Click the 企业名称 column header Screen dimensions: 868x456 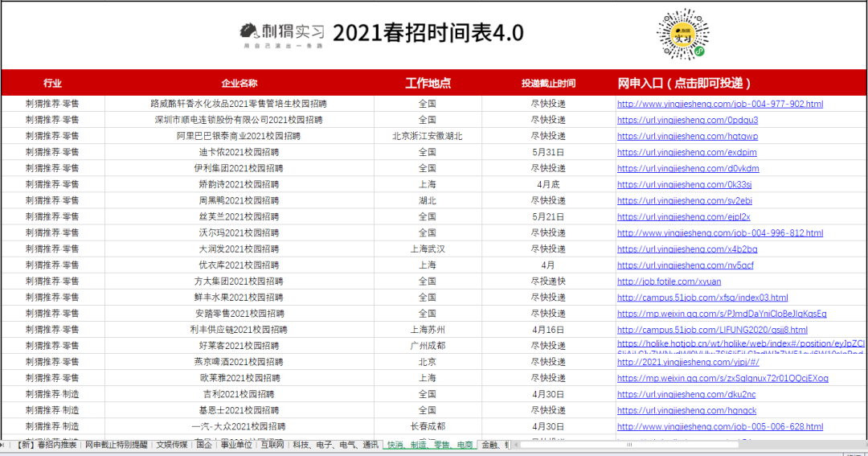[x=240, y=83]
